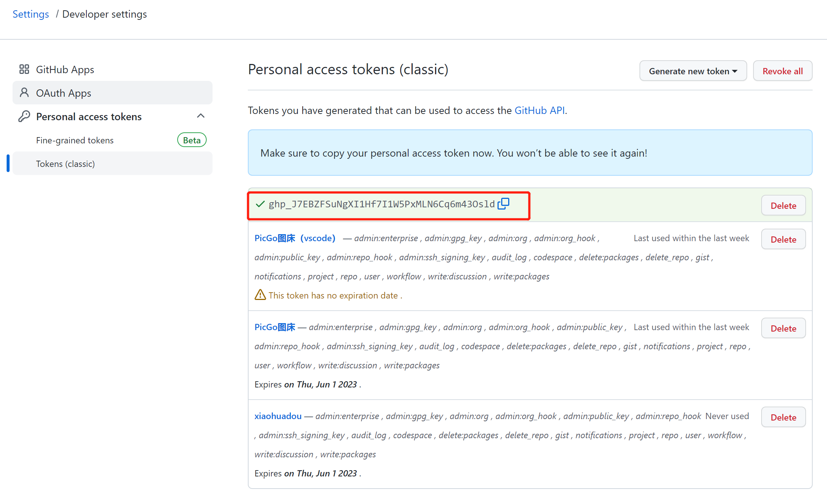The height and width of the screenshot is (504, 827).
Task: Open the PicGo图床 (vscode) token link
Action: click(295, 238)
